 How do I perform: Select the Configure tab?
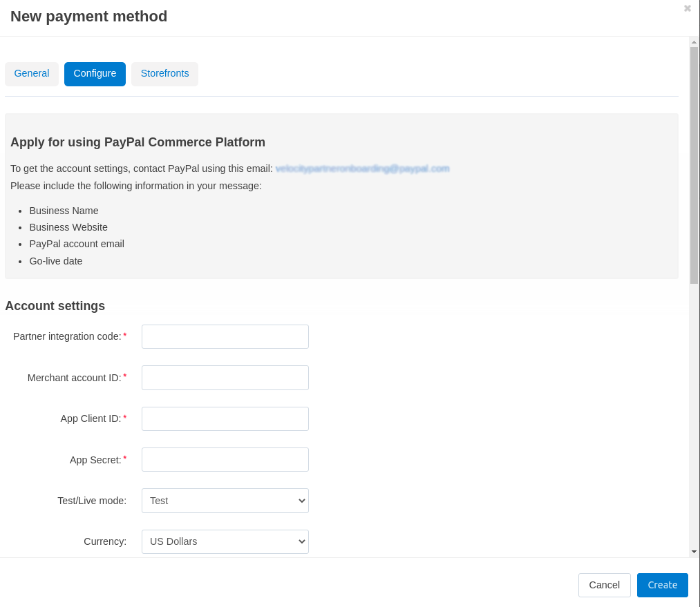tap(95, 74)
